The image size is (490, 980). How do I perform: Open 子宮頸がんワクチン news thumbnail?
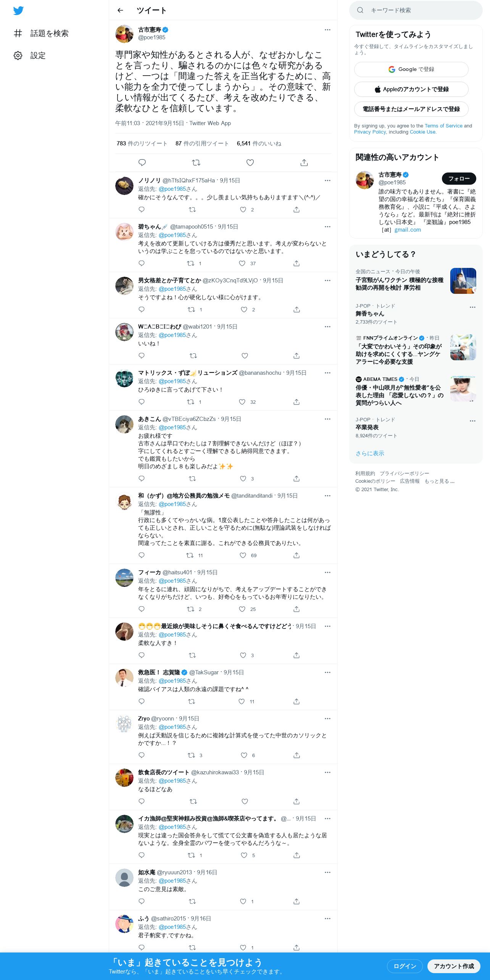point(463,281)
